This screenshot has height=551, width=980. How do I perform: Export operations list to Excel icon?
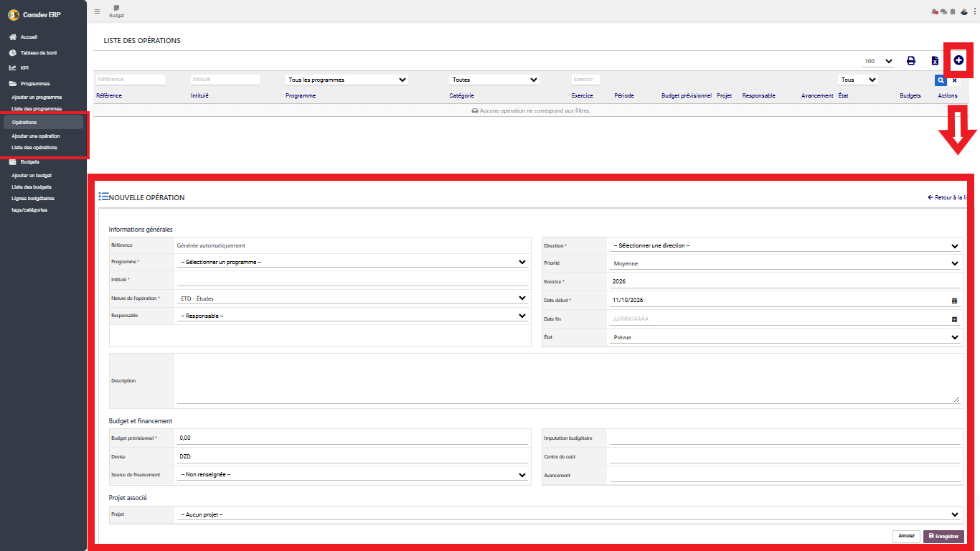click(x=935, y=61)
